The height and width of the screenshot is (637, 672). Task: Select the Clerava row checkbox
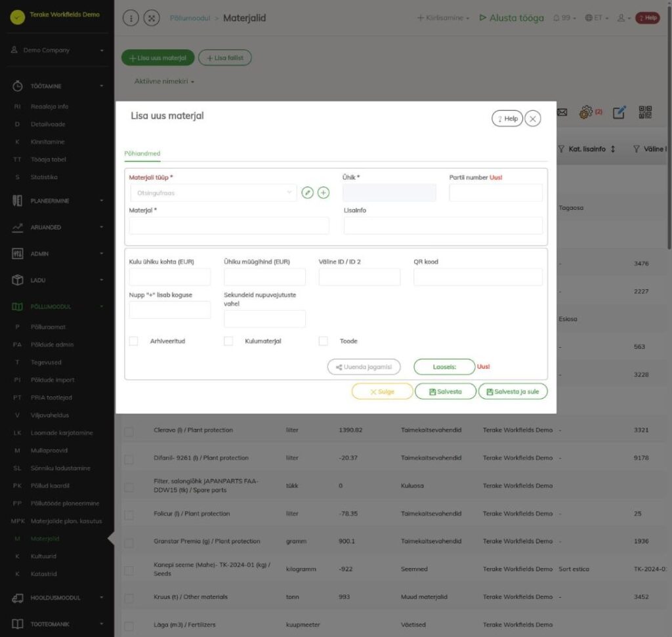(x=129, y=431)
